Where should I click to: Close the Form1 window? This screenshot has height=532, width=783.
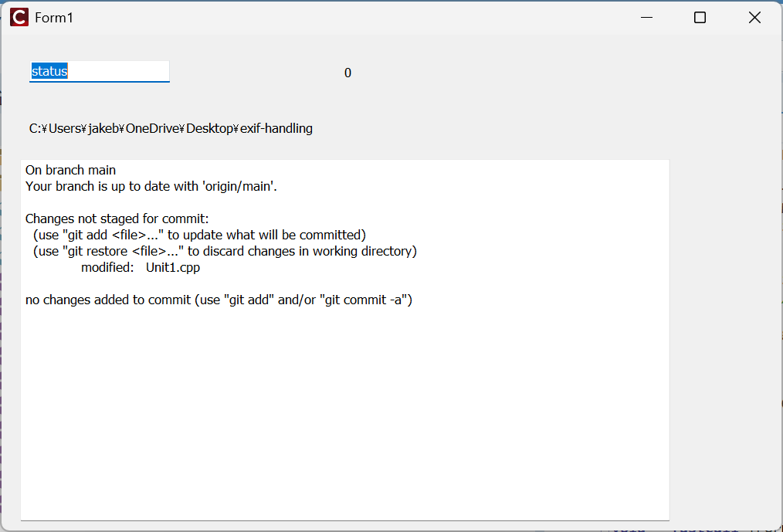pos(754,17)
